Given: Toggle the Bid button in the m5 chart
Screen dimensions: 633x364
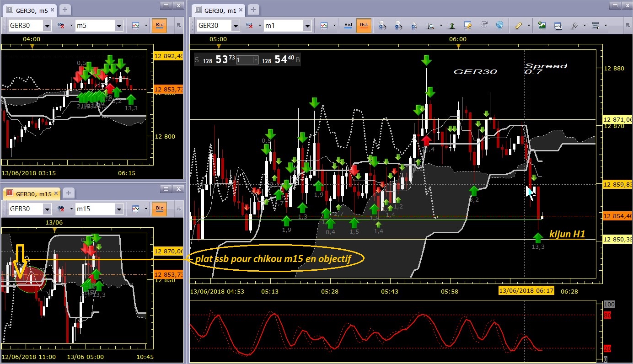Looking at the screenshot, I should coord(160,26).
